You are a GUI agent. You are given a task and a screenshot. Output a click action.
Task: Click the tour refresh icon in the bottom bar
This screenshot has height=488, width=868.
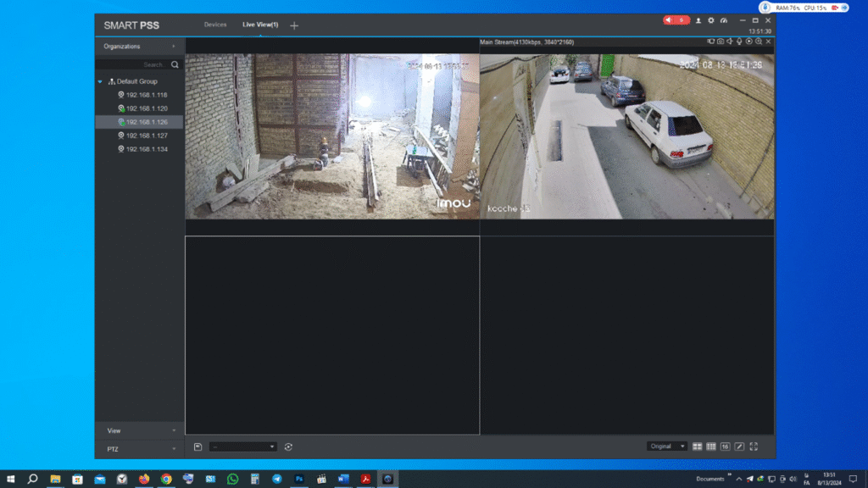click(288, 447)
